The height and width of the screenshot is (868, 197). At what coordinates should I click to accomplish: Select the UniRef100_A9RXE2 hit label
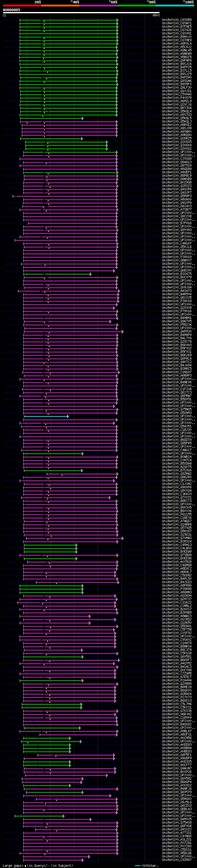click(177, 125)
